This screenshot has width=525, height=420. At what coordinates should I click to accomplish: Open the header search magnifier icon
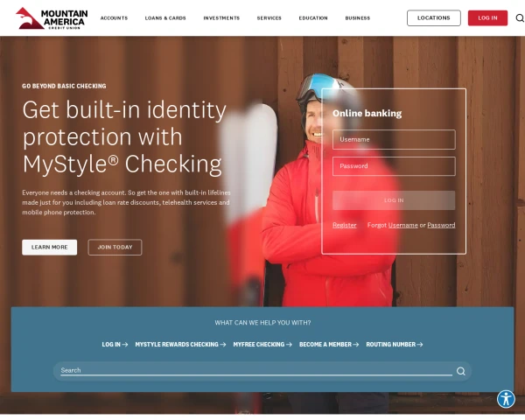[520, 18]
